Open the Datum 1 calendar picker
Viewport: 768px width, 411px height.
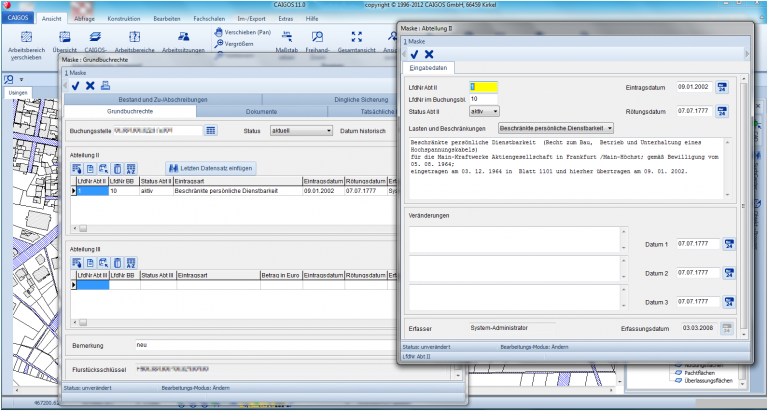tap(729, 243)
